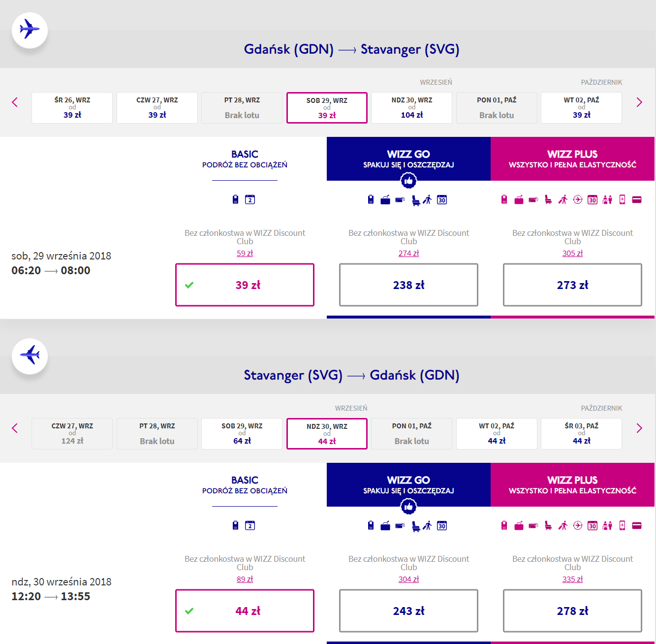Click the return WIZZ PLUS bundle header

click(572, 484)
